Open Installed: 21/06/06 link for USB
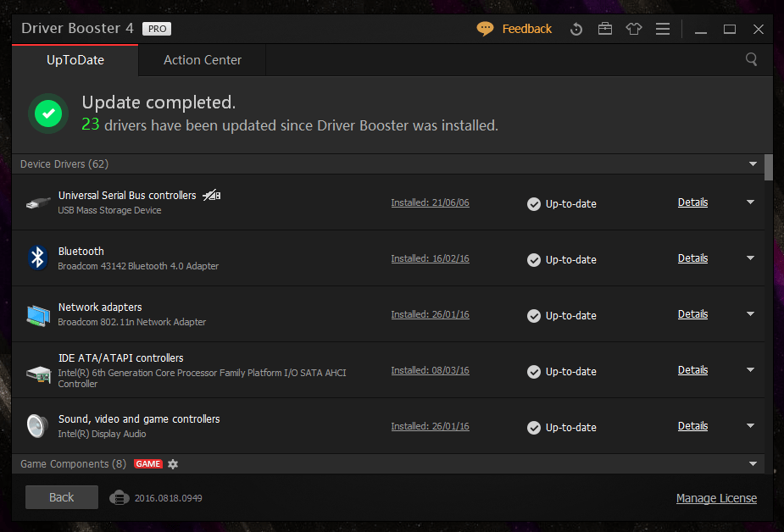The width and height of the screenshot is (784, 532). [430, 202]
